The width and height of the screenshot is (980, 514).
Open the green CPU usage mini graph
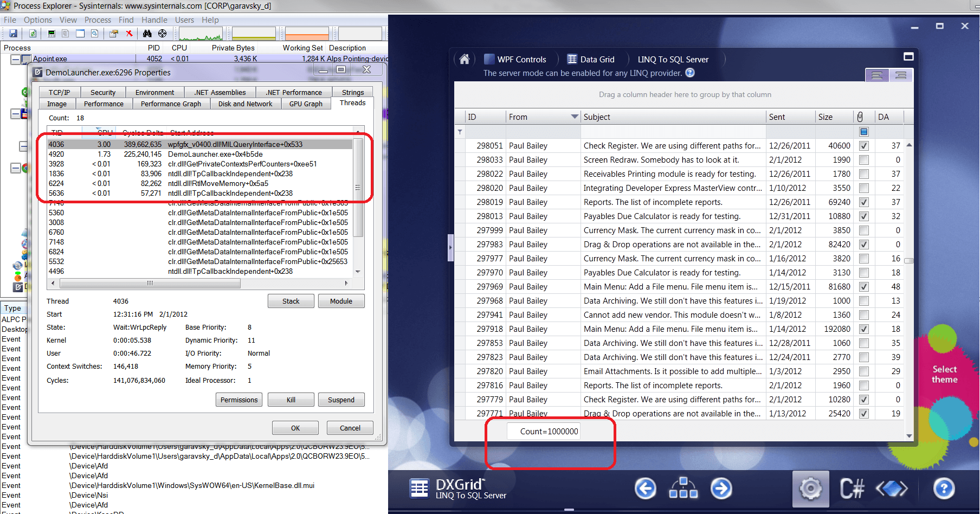pyautogui.click(x=201, y=34)
